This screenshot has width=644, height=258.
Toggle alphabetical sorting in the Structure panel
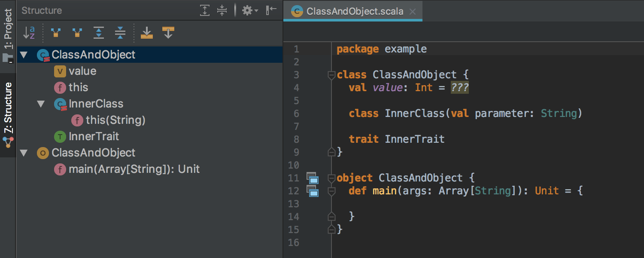click(29, 32)
